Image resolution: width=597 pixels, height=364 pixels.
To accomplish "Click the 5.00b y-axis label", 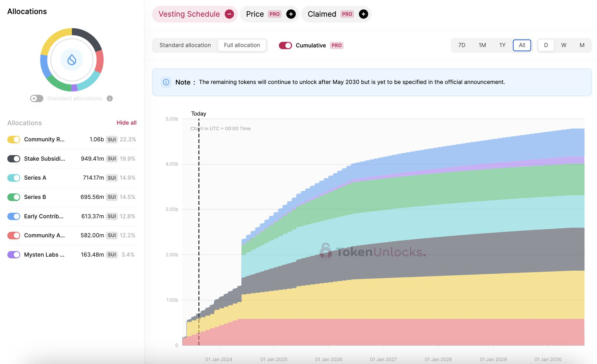I will tap(172, 119).
